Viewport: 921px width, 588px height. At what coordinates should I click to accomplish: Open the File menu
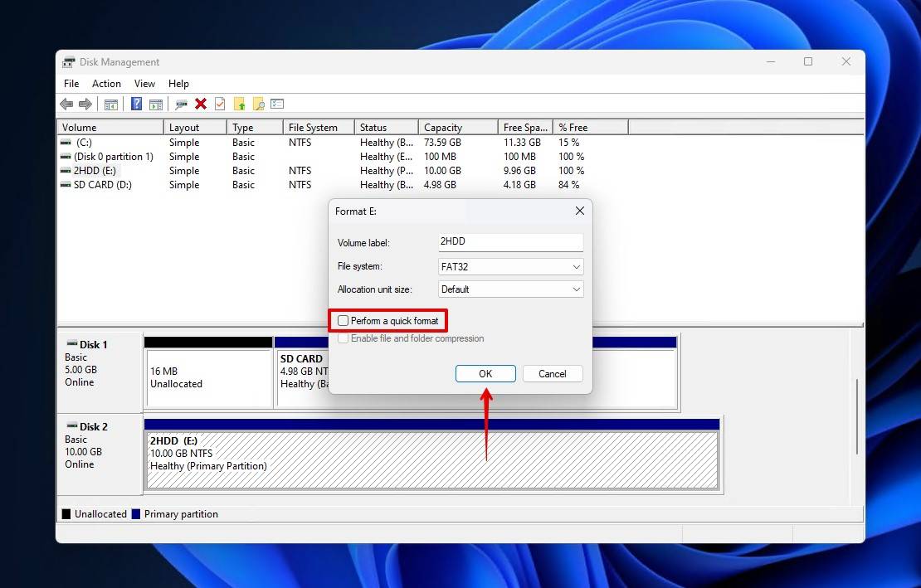point(71,84)
